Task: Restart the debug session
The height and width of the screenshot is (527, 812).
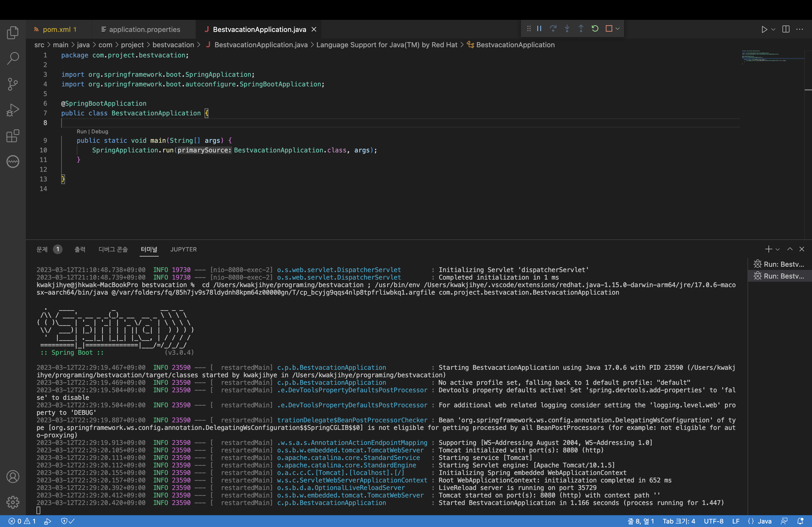Action: (x=595, y=29)
